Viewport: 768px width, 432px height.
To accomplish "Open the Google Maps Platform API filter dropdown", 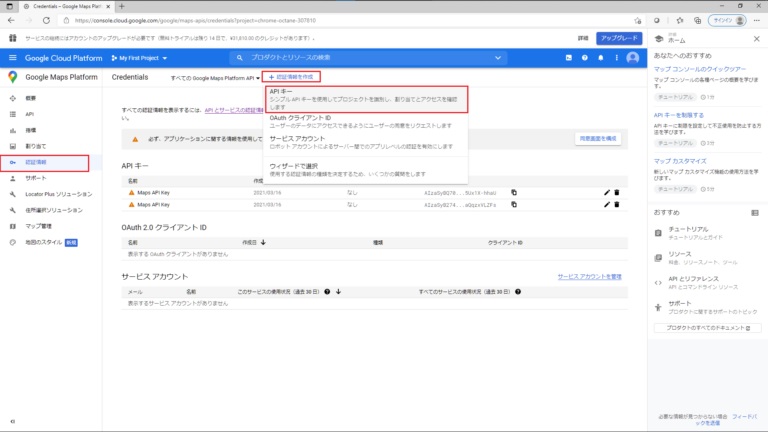I will point(215,78).
